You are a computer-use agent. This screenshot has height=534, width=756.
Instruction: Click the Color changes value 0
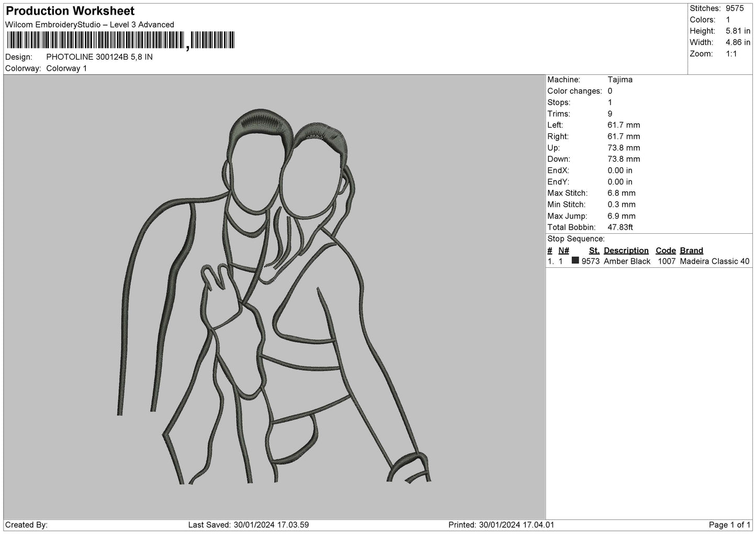click(x=610, y=91)
